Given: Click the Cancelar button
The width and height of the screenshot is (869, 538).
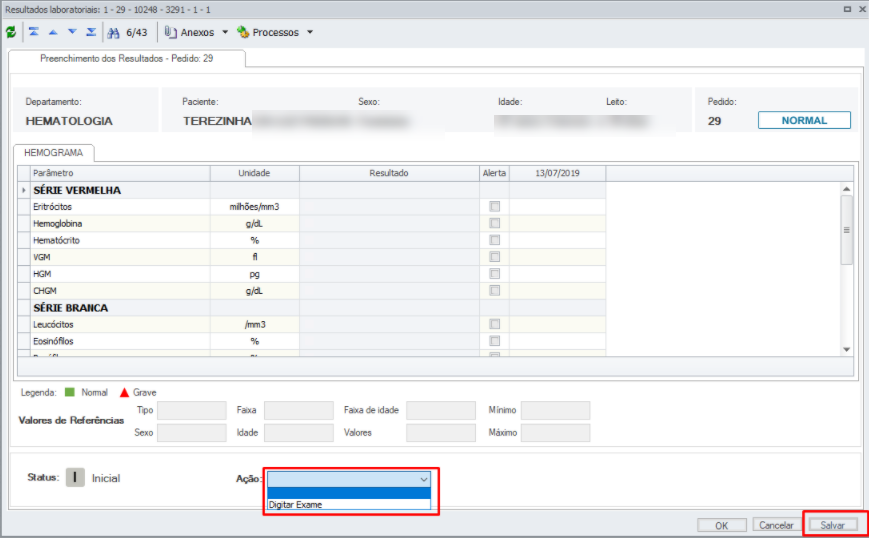Looking at the screenshot, I should (x=776, y=525).
